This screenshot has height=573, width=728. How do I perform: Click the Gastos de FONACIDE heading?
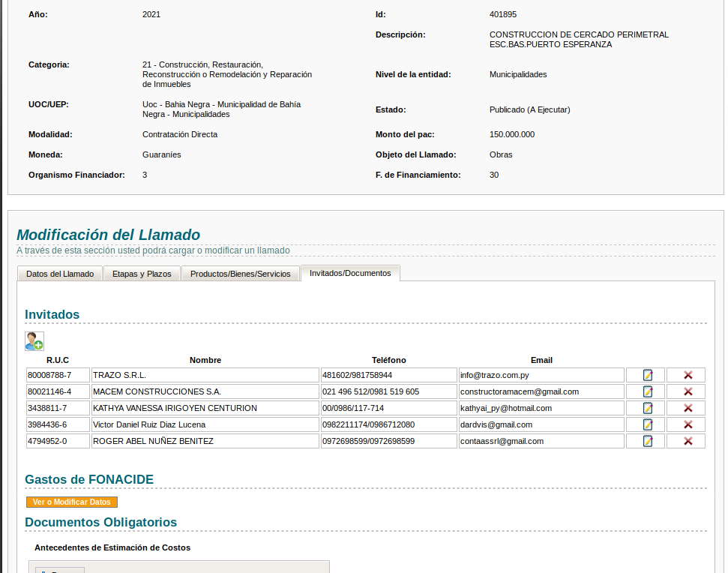point(89,479)
